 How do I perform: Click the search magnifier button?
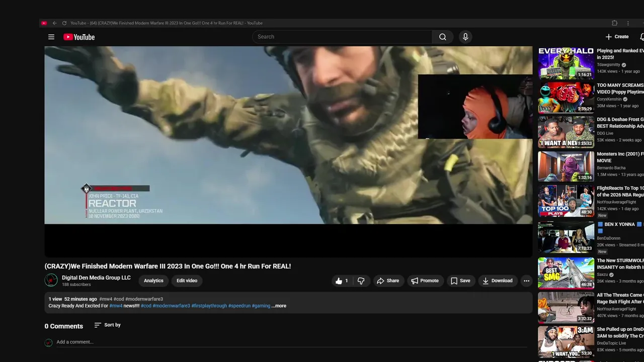pos(443,37)
